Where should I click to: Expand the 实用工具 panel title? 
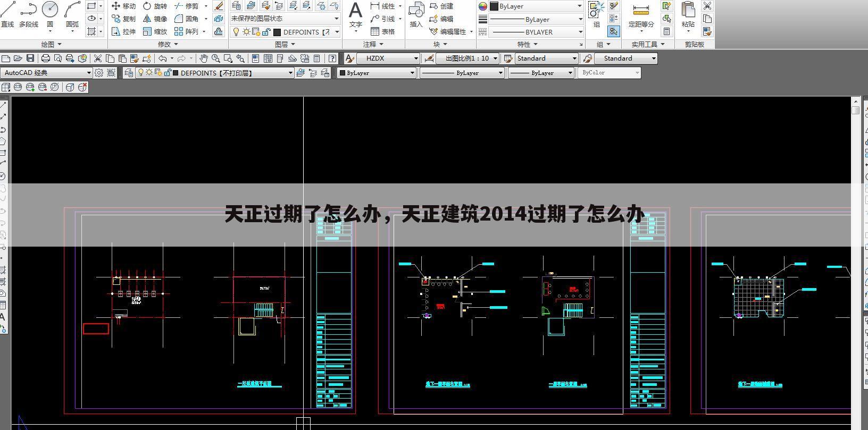click(x=648, y=45)
